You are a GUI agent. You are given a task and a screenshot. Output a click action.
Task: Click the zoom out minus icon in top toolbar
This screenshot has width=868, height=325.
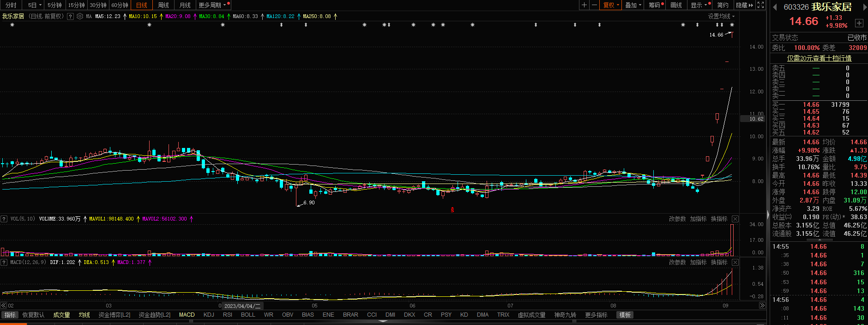click(594, 5)
